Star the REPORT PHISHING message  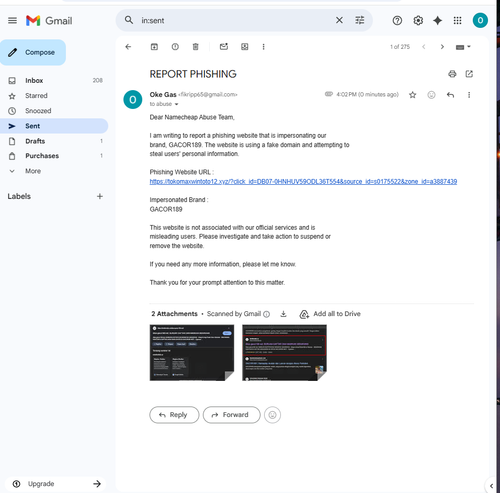[x=413, y=95]
